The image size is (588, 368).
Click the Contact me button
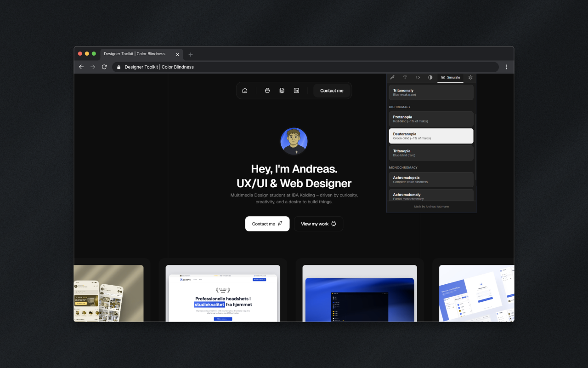267,224
